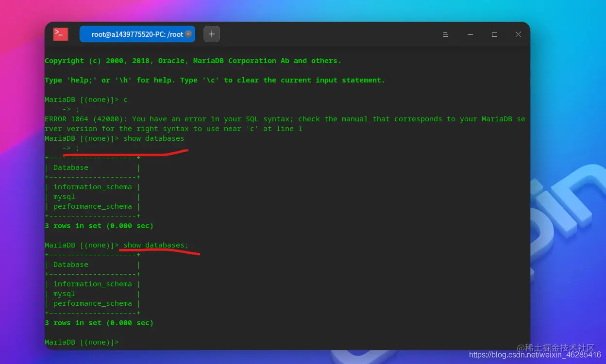This screenshot has width=606, height=364.
Task: Click the first "show databases" command without semicolon
Action: click(x=154, y=138)
